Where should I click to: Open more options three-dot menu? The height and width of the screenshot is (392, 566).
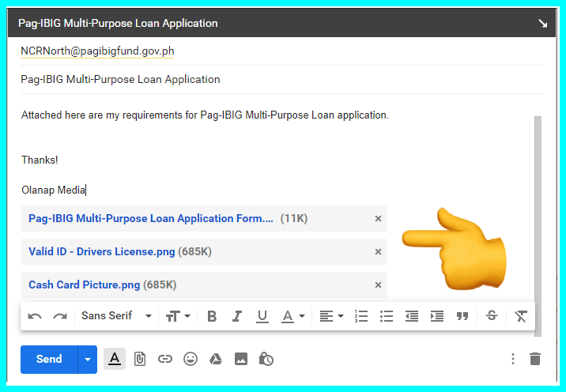pos(512,359)
